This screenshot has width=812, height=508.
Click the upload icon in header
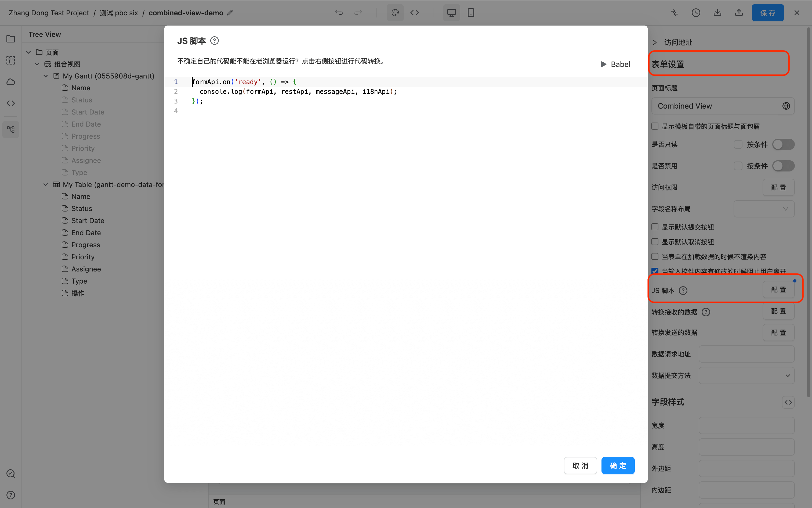(x=739, y=13)
